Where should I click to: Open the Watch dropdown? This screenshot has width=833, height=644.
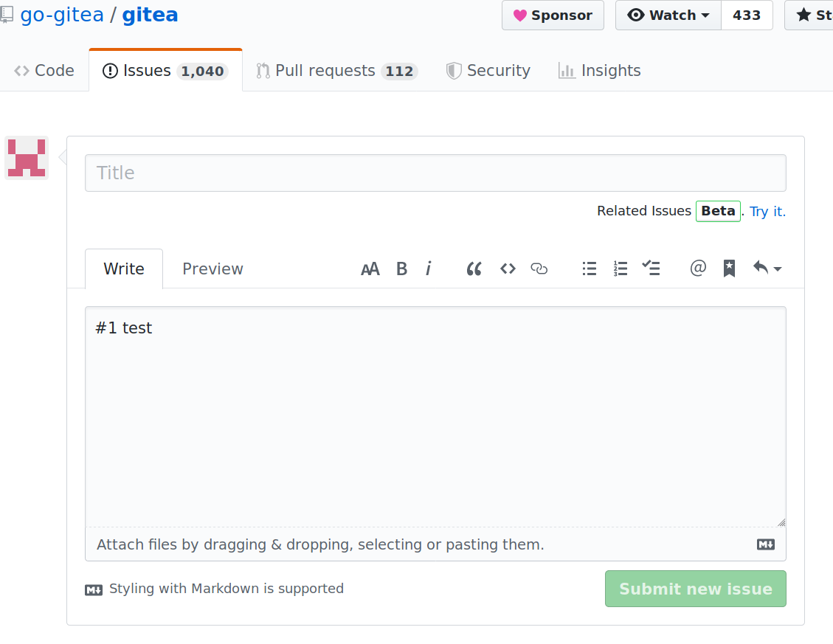click(x=668, y=15)
